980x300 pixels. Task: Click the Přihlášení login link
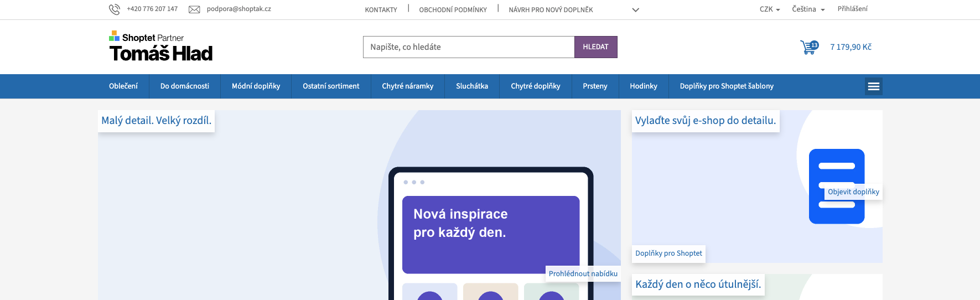(x=852, y=9)
